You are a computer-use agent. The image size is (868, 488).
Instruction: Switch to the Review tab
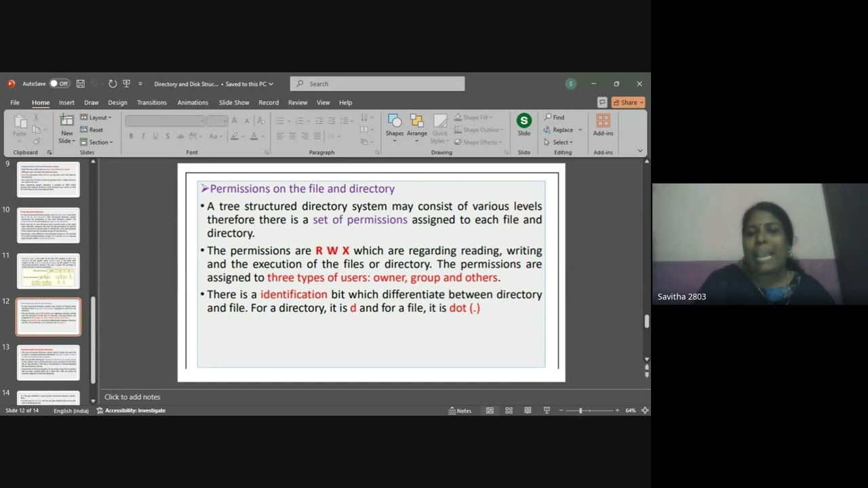[x=298, y=102]
